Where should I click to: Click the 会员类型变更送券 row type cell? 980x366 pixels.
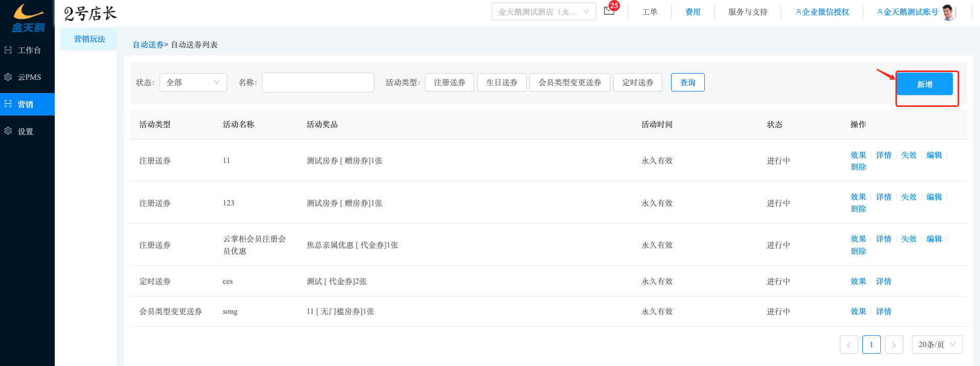170,311
